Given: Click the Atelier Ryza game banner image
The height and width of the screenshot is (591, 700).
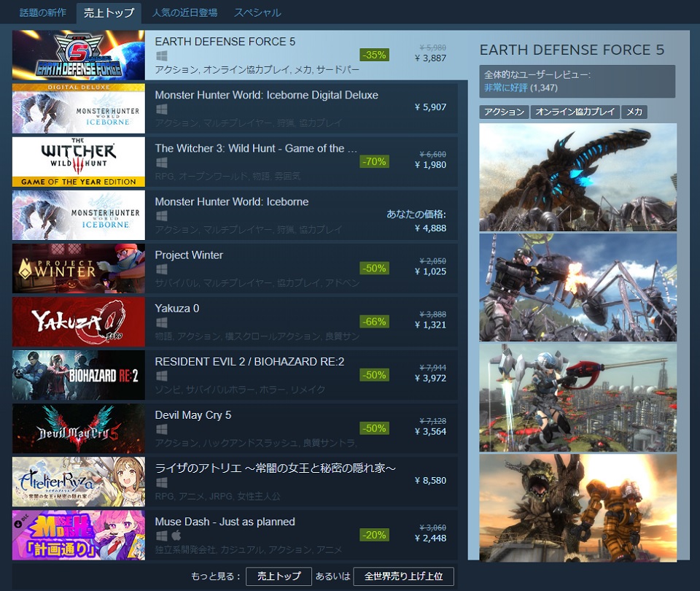Looking at the screenshot, I should (x=79, y=482).
